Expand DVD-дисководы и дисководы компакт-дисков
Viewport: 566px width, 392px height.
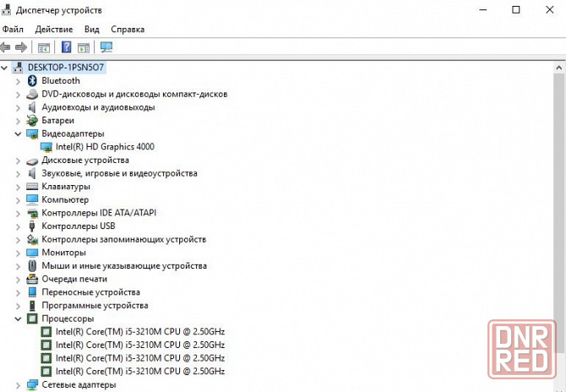tap(18, 95)
